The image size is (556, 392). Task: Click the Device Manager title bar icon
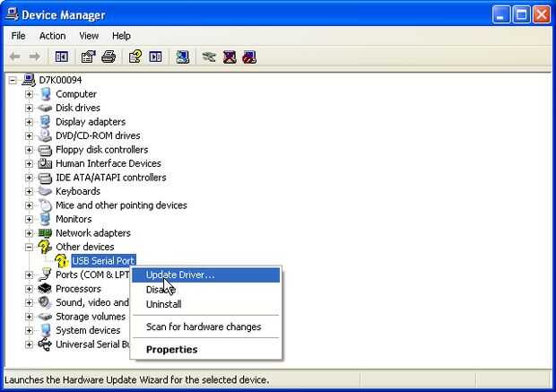(x=13, y=14)
